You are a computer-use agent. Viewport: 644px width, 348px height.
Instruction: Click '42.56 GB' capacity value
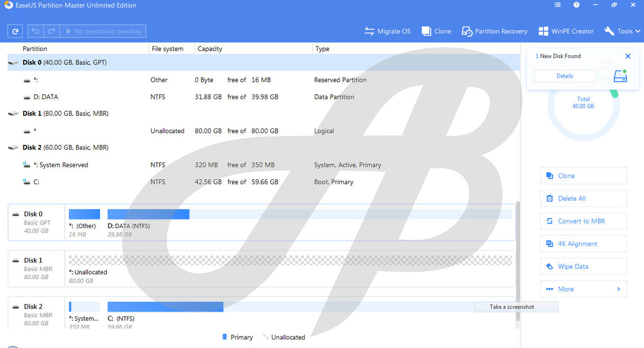point(208,182)
